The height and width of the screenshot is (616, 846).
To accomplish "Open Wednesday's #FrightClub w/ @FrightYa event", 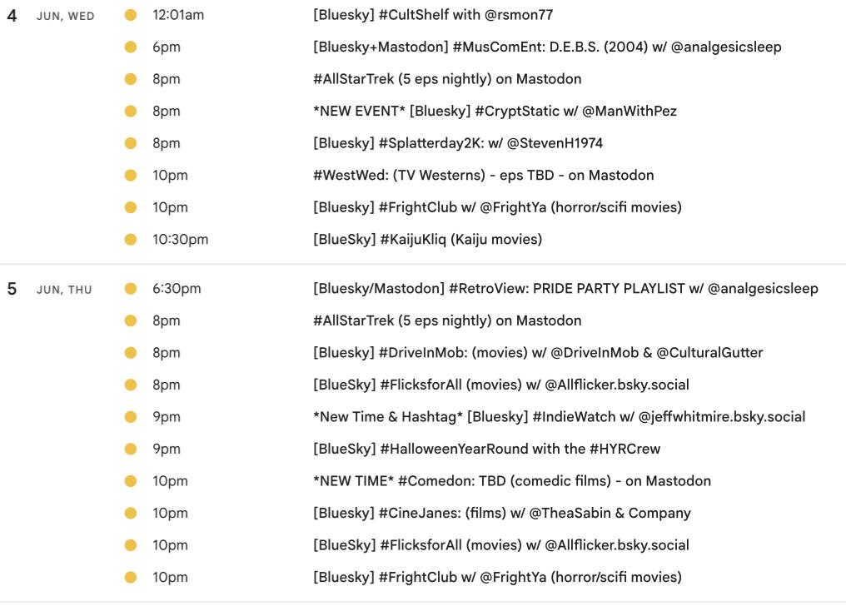I will (x=497, y=207).
